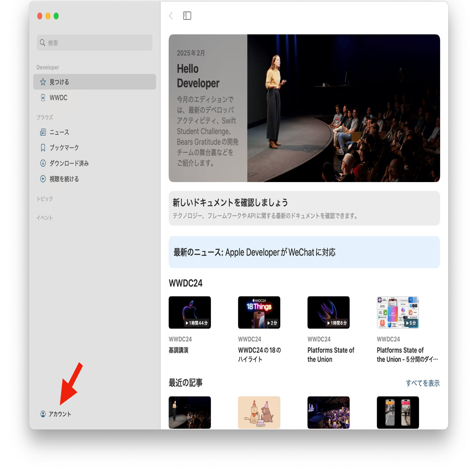
Task: Collapse the Developer section header
Action: [48, 68]
